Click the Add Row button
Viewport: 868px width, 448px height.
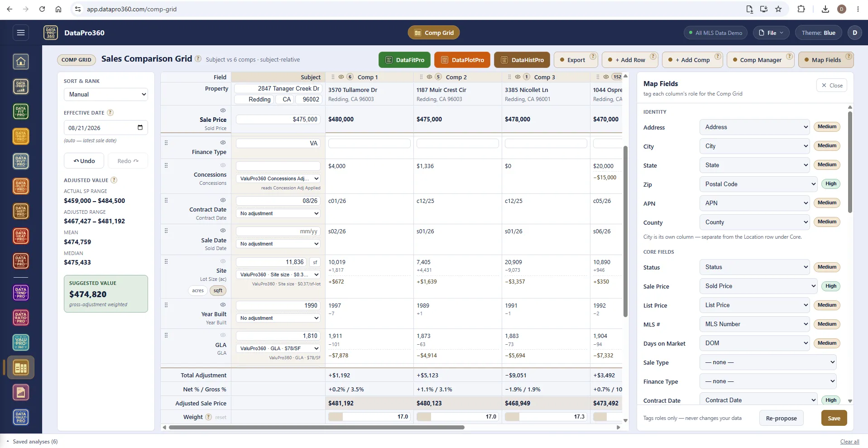coord(630,60)
